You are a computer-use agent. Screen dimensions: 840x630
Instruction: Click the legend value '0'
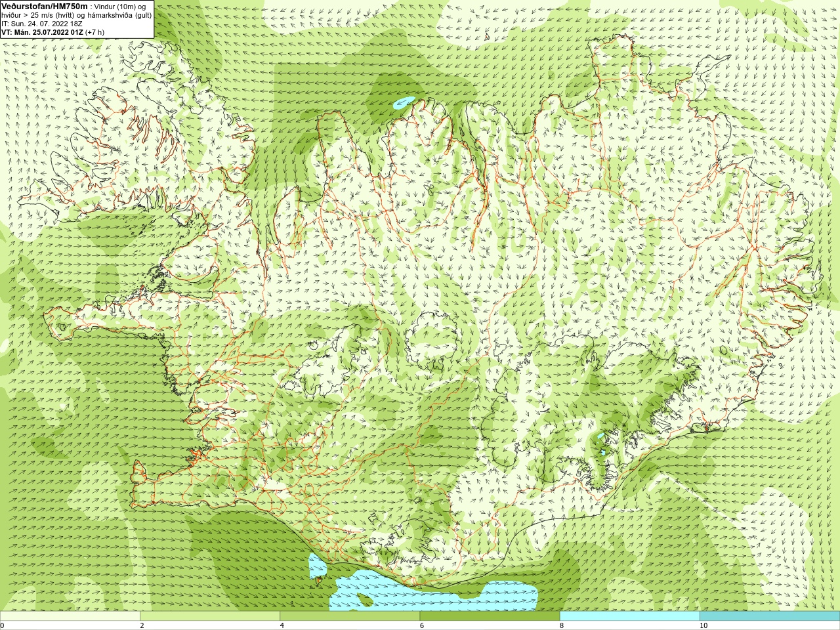click(3, 625)
